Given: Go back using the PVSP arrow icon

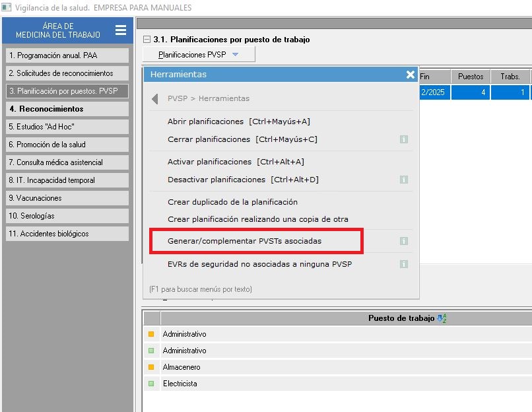Looking at the screenshot, I should pyautogui.click(x=155, y=98).
